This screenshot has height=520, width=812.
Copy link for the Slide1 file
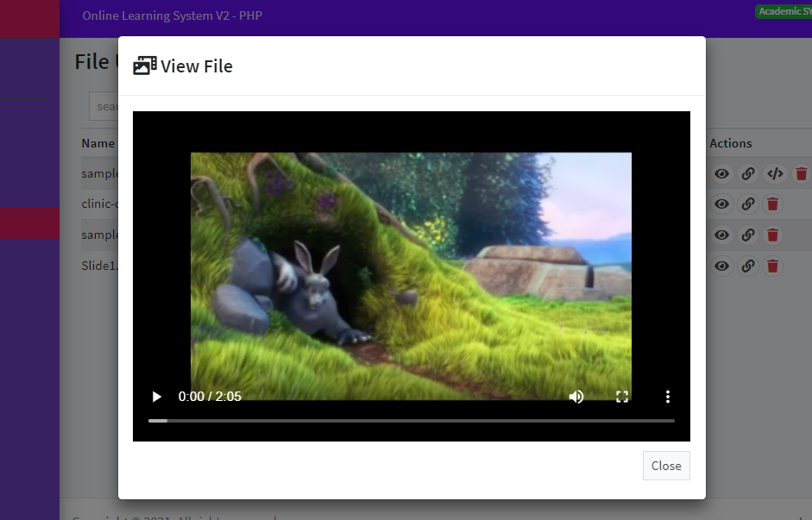pos(748,266)
